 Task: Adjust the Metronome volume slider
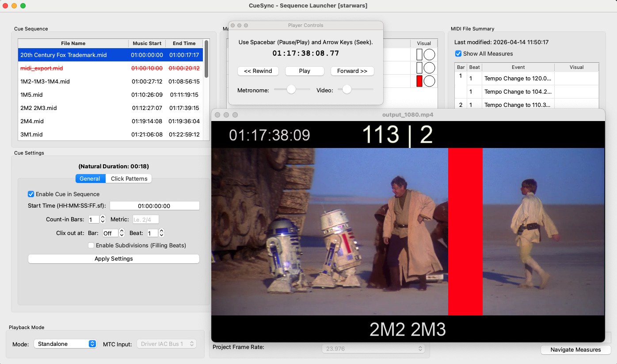292,89
